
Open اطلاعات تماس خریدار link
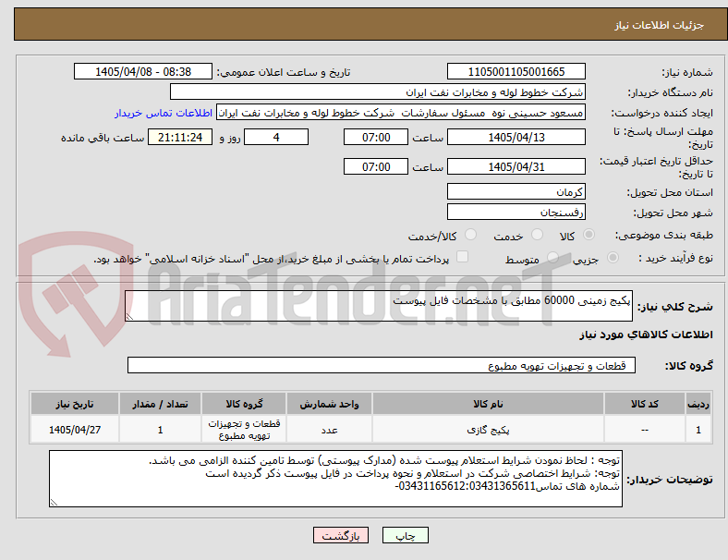click(164, 113)
